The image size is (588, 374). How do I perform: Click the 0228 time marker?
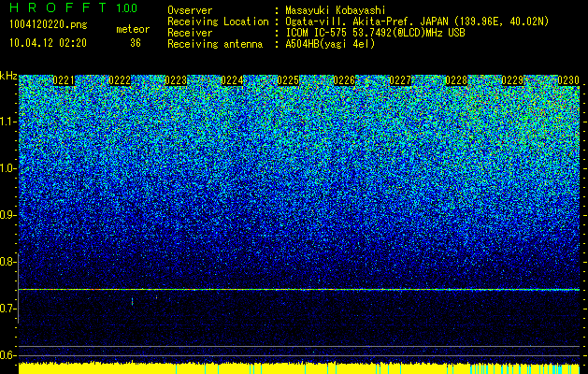(x=457, y=80)
